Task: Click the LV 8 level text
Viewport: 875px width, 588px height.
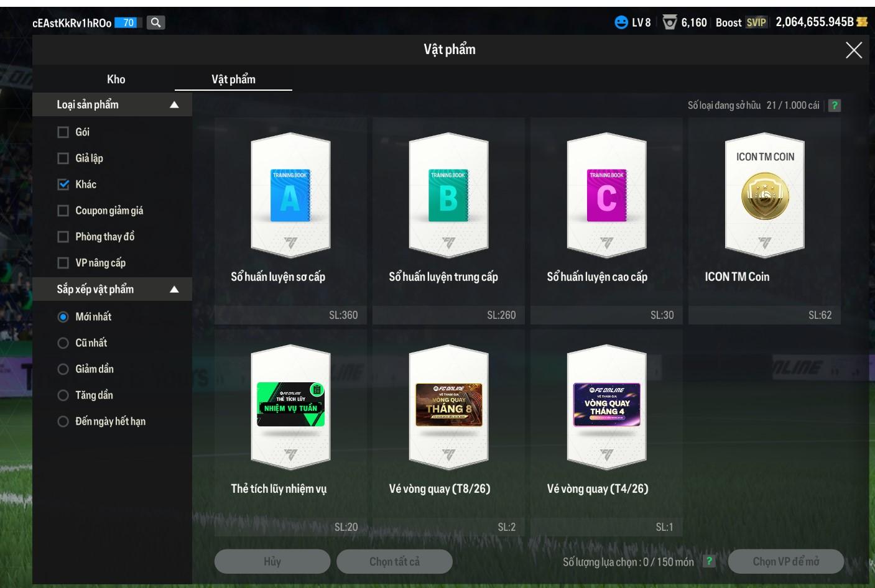Action: (641, 22)
